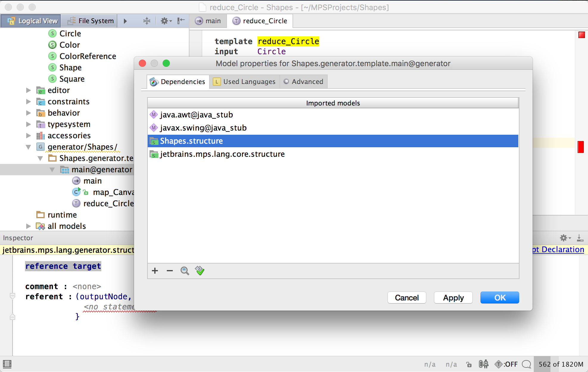Select jetbrains.mps.lang.core.structure in imported models
The width and height of the screenshot is (588, 372).
[x=222, y=154]
